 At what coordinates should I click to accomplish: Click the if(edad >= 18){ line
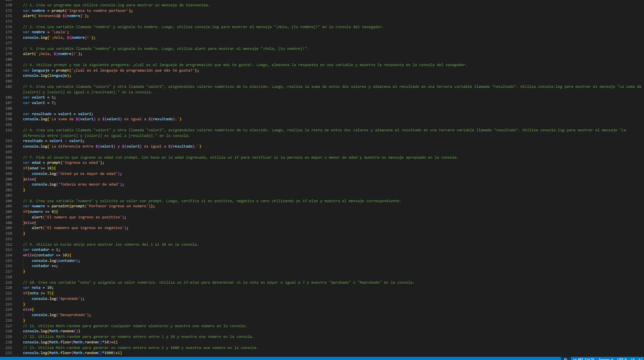[39, 168]
